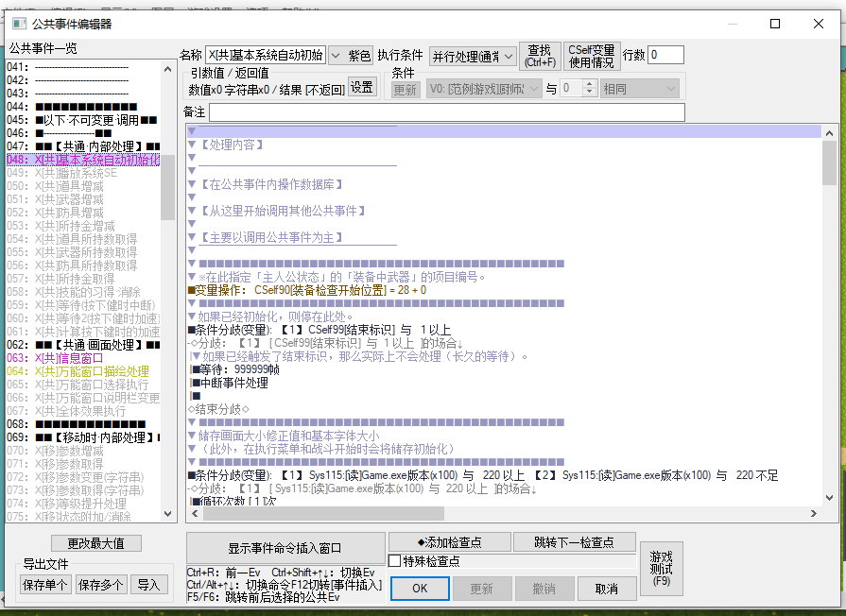Select event 064: X[共]万能窗口描绘处理
Viewport: 846px width, 616px height.
pos(83,371)
